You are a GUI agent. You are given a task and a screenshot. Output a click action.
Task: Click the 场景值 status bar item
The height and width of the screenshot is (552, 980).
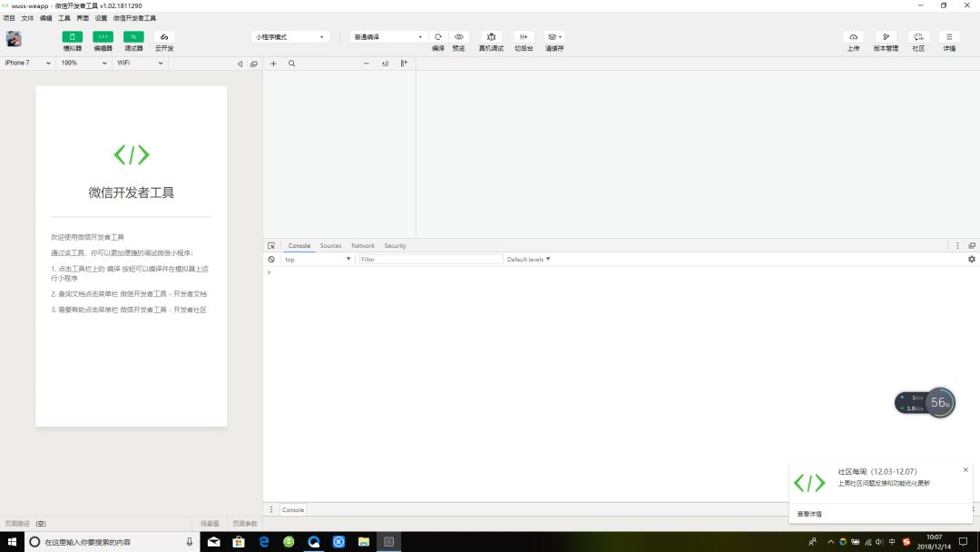[210, 523]
